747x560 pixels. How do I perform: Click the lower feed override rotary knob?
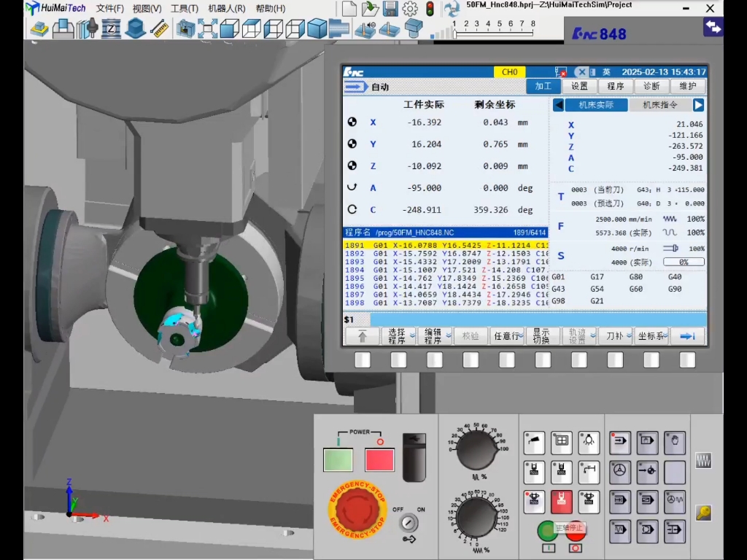pyautogui.click(x=476, y=518)
